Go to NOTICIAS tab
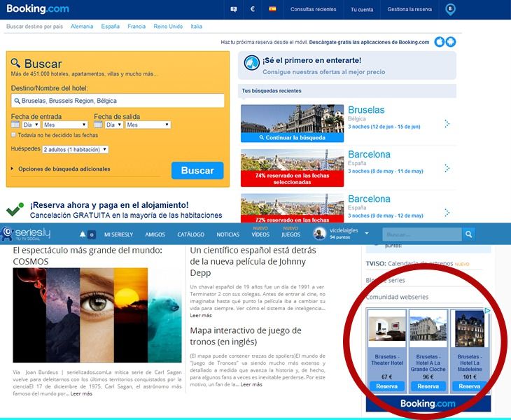The image size is (511, 420). 227,234
